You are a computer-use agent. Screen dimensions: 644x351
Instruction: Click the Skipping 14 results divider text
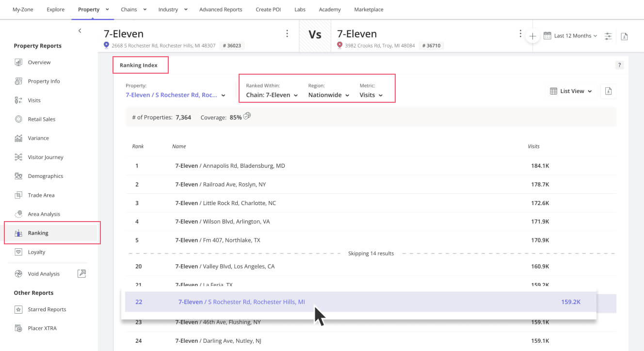(x=371, y=254)
